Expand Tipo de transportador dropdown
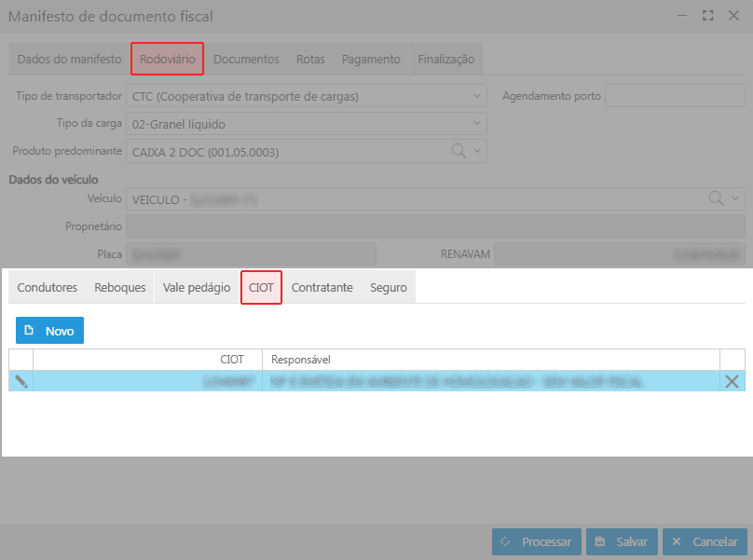Screen dimensions: 753x560 (x=478, y=96)
